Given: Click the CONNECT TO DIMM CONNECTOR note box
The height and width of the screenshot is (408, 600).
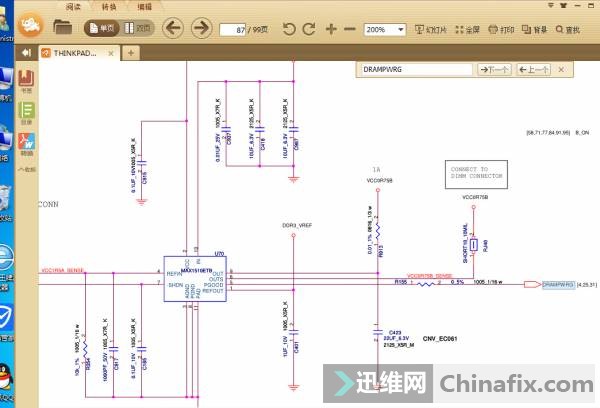Looking at the screenshot, I should [476, 175].
